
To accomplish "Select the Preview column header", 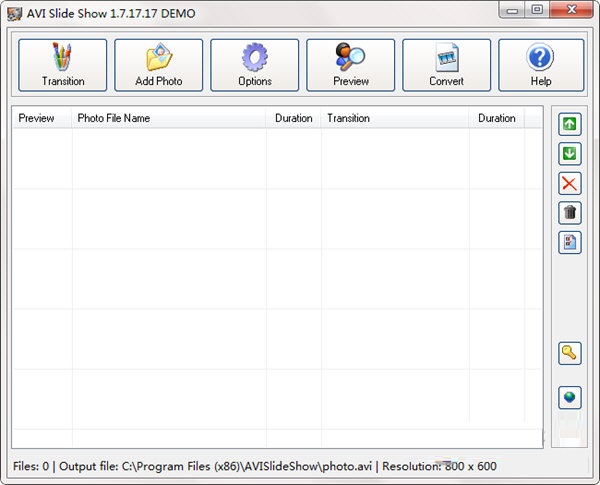I will pyautogui.click(x=42, y=118).
